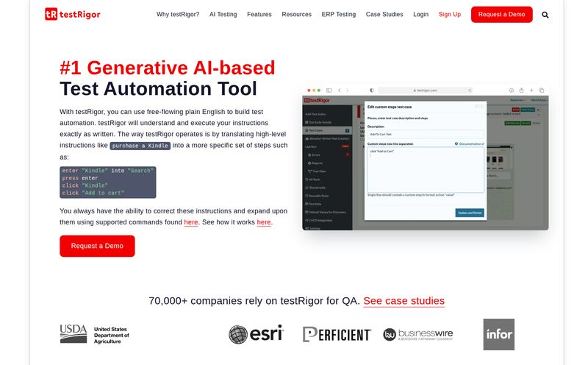588x365 pixels.
Task: Click header Request a Demo button
Action: (502, 14)
